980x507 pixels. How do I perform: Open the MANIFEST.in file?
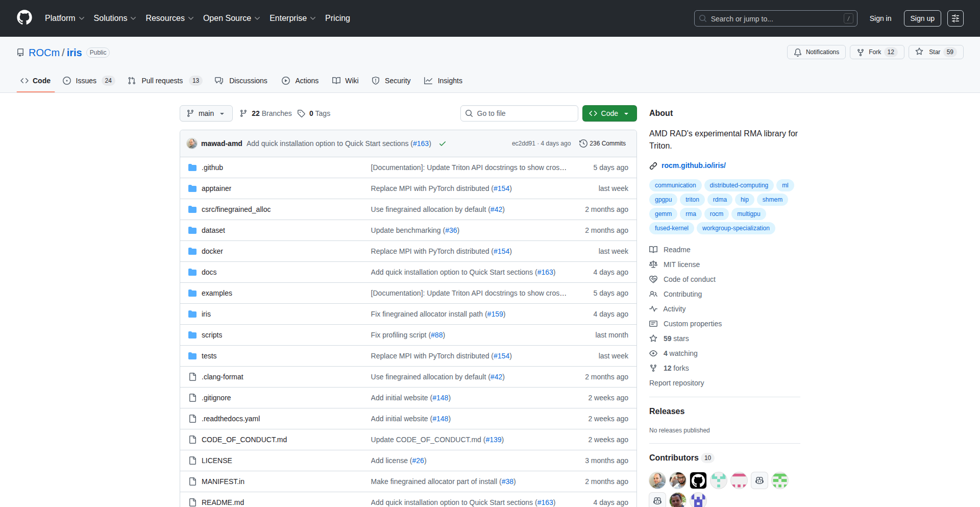(223, 481)
